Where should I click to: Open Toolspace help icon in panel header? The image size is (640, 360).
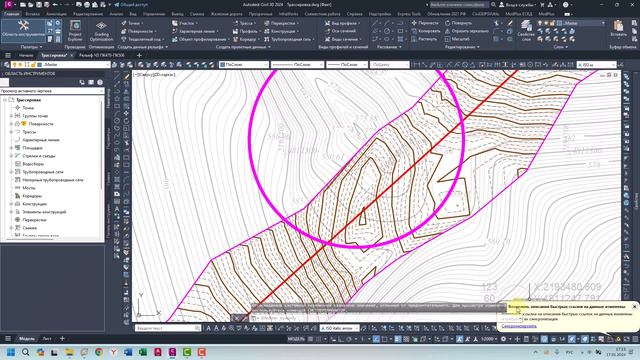pyautogui.click(x=100, y=82)
